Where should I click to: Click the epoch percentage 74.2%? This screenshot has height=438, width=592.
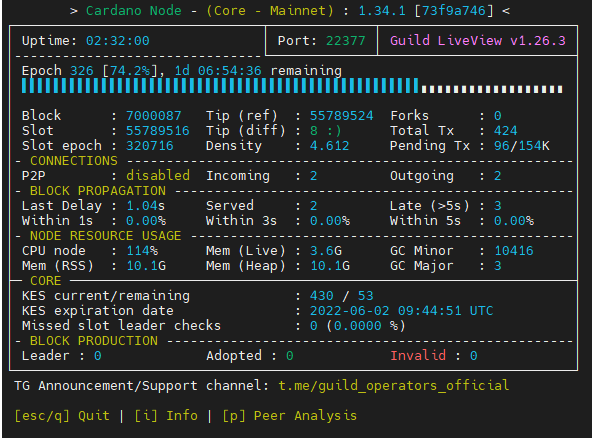tap(130, 71)
